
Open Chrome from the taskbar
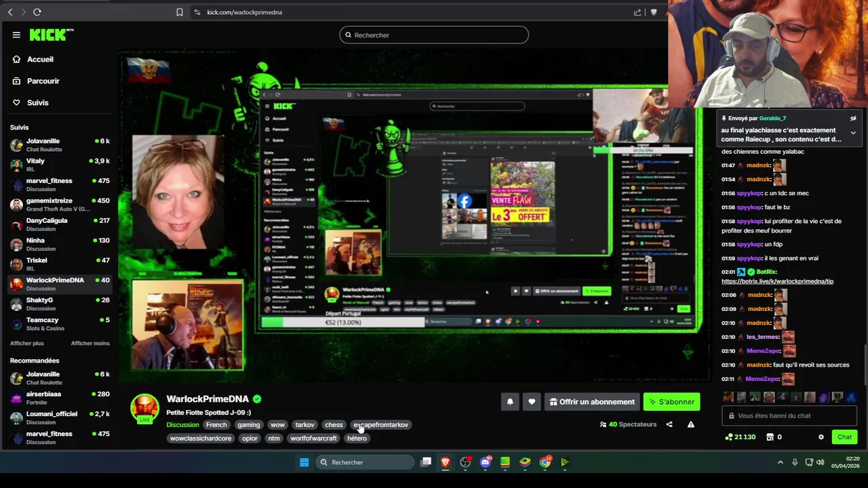click(x=545, y=462)
